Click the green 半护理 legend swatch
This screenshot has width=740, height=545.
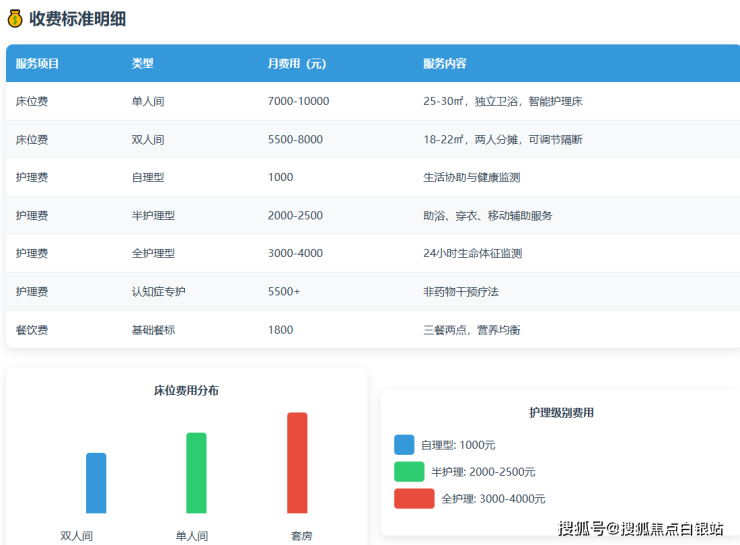coord(409,472)
